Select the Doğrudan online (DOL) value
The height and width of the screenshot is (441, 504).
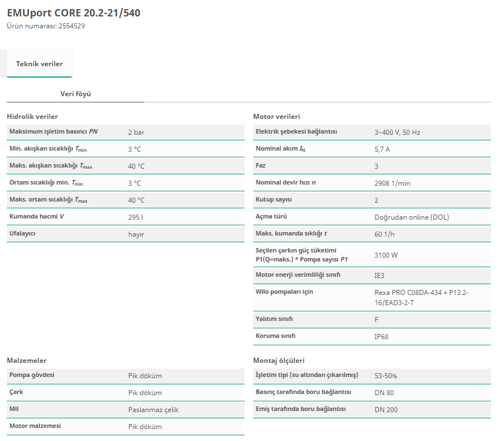[412, 217]
